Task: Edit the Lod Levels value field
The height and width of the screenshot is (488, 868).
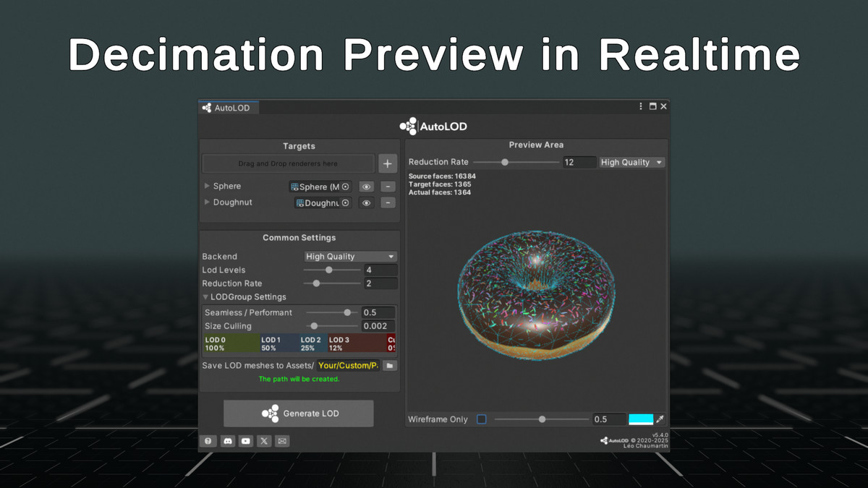Action: pos(380,270)
